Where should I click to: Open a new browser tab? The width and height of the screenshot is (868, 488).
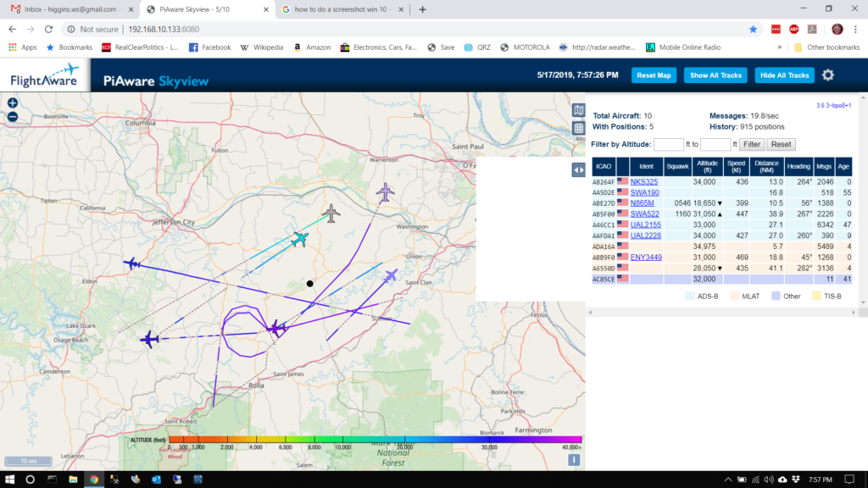click(422, 9)
